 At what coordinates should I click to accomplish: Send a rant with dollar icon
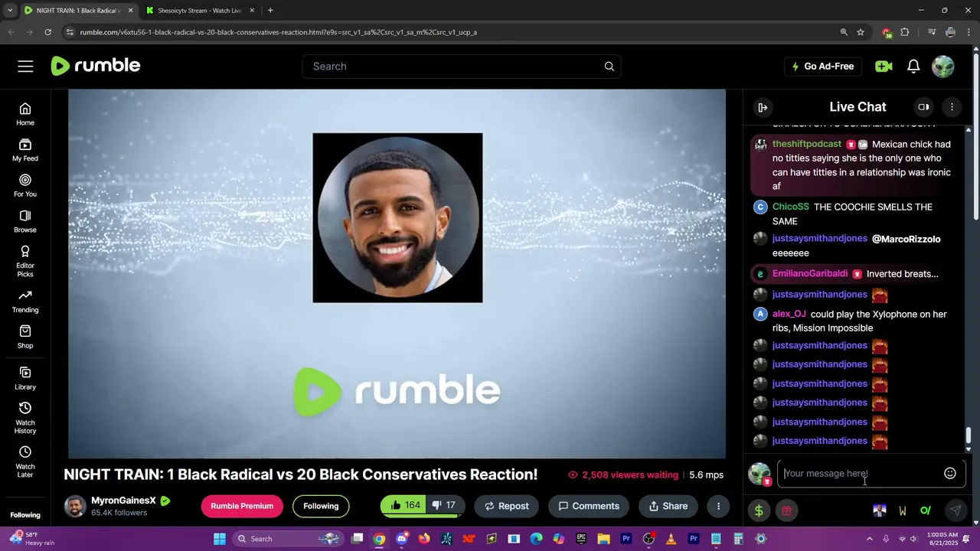pyautogui.click(x=759, y=510)
